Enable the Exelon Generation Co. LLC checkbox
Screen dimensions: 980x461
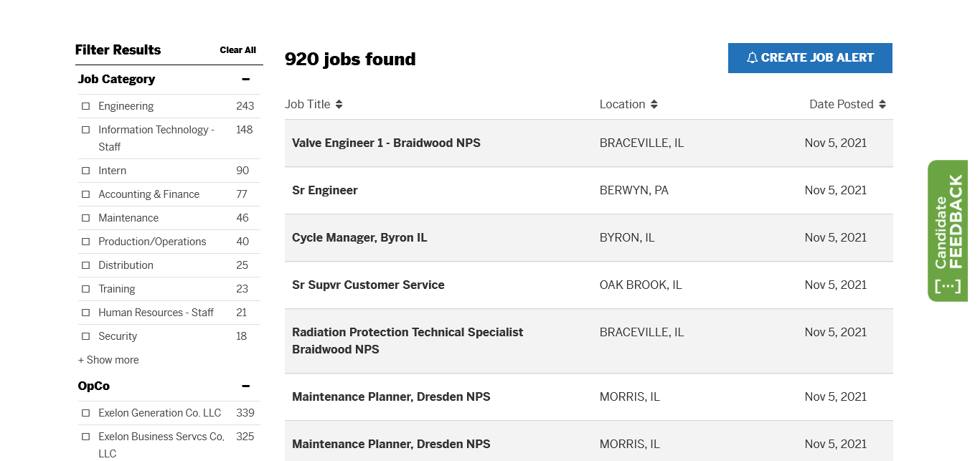(x=86, y=413)
